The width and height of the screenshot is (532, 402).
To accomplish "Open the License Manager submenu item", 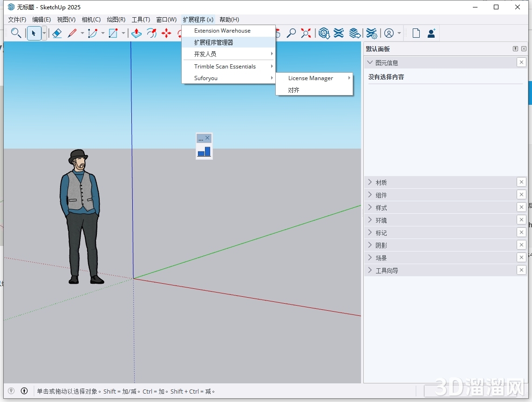I will pos(311,78).
